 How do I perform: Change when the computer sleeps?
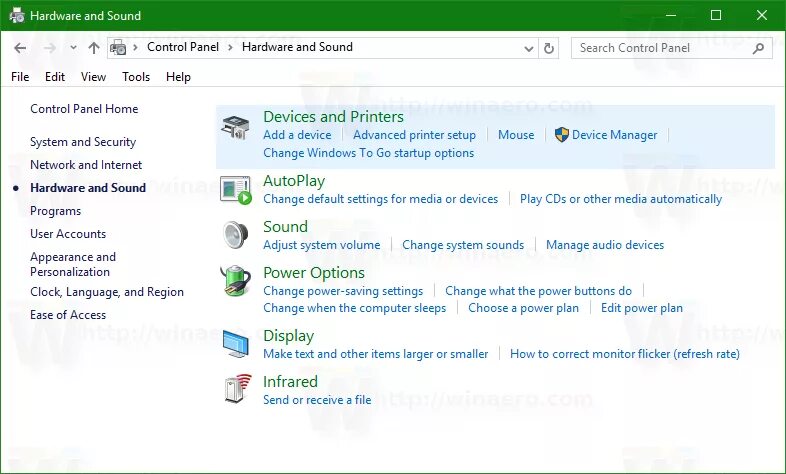point(354,308)
